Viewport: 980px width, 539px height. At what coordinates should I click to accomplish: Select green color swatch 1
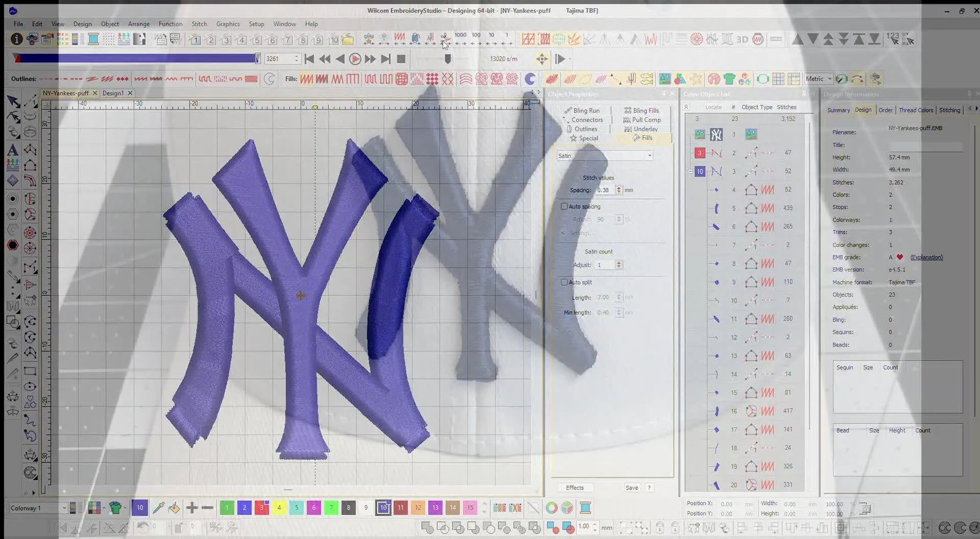click(x=227, y=508)
